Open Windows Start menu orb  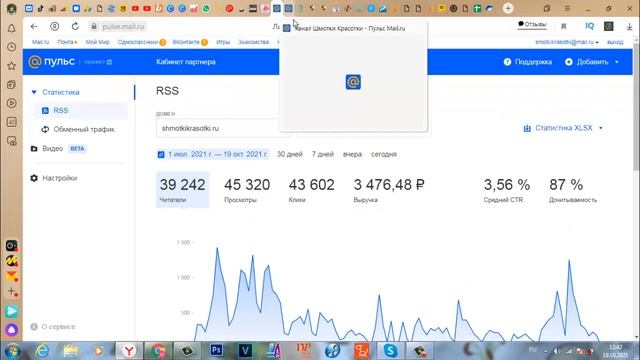pos(13,351)
